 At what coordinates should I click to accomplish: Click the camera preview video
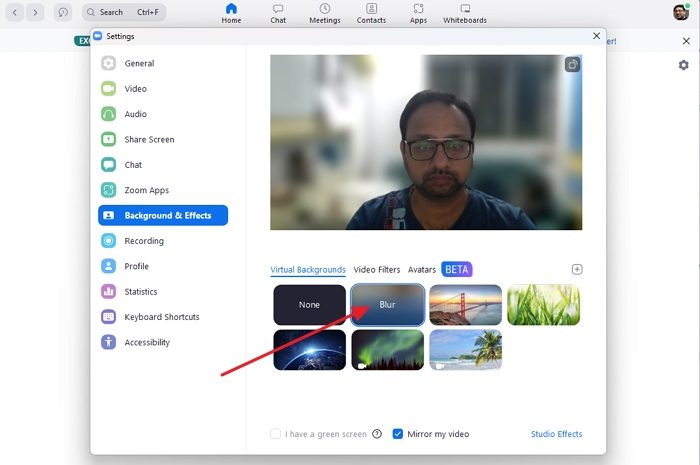[x=426, y=142]
